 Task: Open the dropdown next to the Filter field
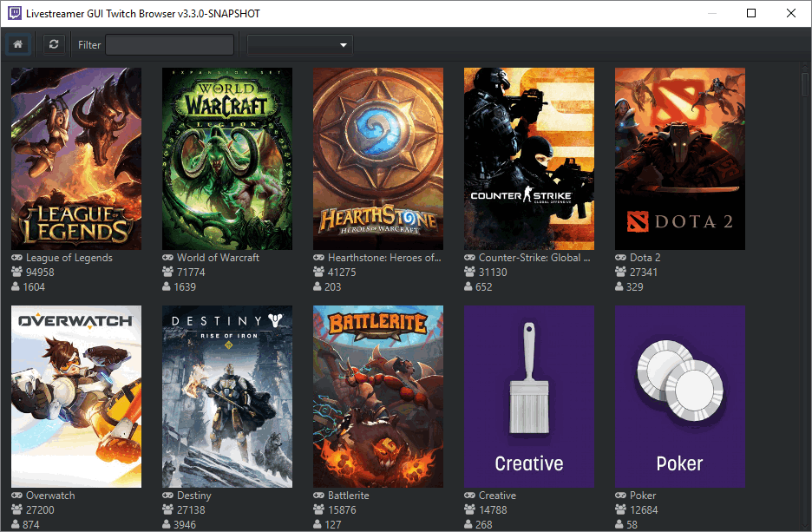pos(299,44)
